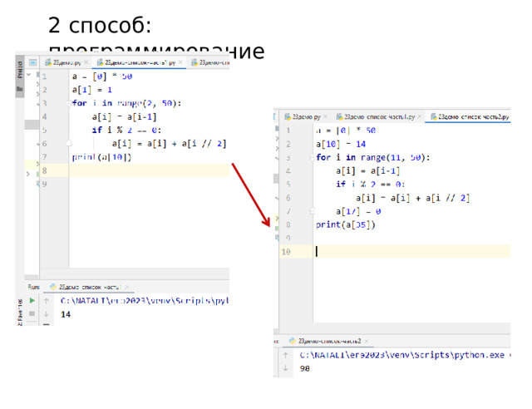
Task: Click the output value 14 in the left console
Action: tap(66, 314)
